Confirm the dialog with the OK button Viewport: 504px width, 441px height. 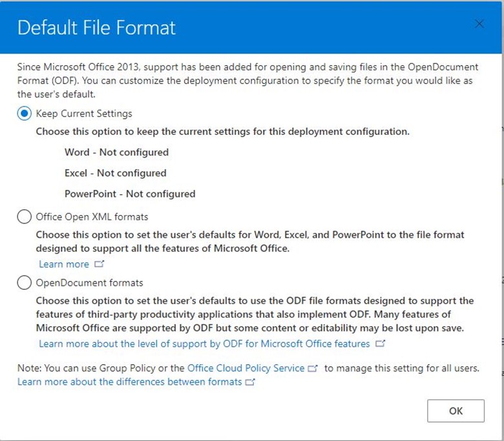(456, 411)
